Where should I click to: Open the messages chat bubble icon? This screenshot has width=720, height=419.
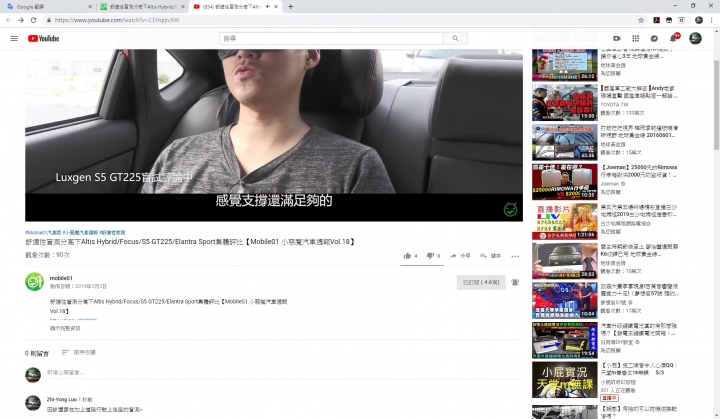(654, 39)
